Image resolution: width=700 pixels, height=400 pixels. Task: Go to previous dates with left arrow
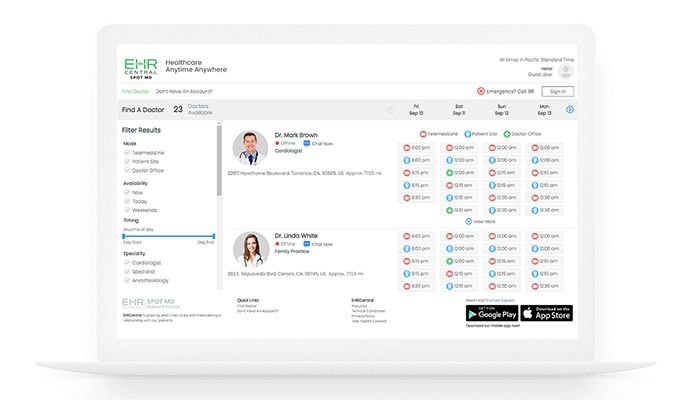391,109
